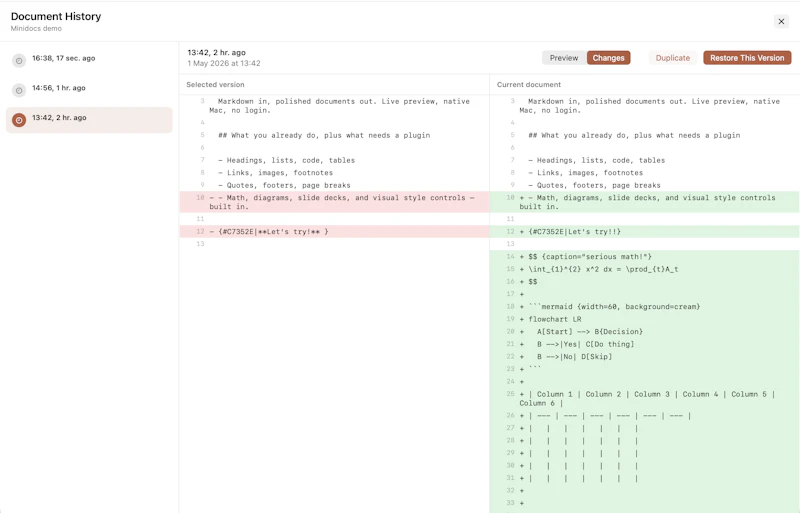The height and width of the screenshot is (513, 800).
Task: Click removed line 12 '**Let's try!**' in selected version
Action: coord(335,232)
